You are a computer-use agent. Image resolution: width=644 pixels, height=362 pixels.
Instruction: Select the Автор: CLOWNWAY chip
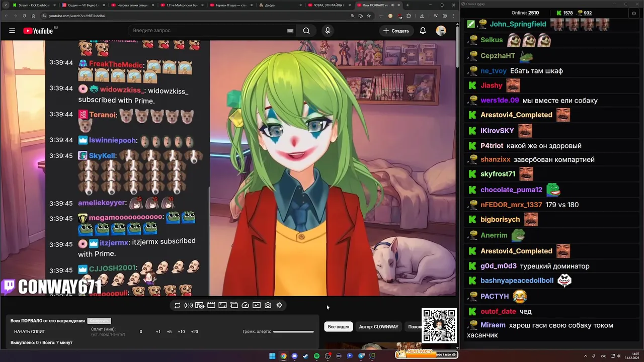(379, 327)
